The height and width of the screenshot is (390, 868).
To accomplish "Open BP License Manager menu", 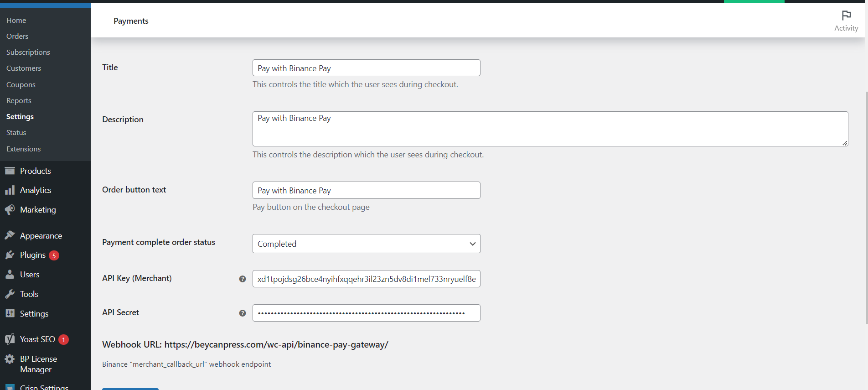I will point(38,364).
